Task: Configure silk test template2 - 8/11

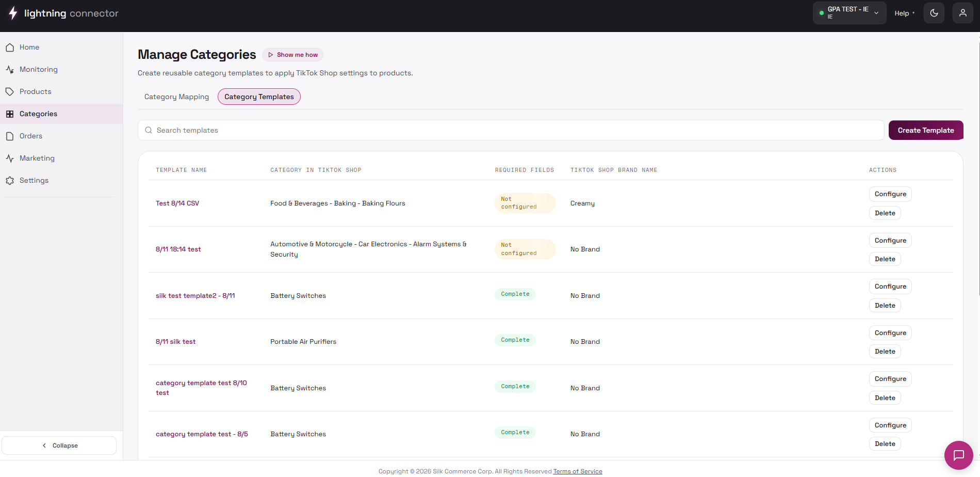Action: click(890, 287)
